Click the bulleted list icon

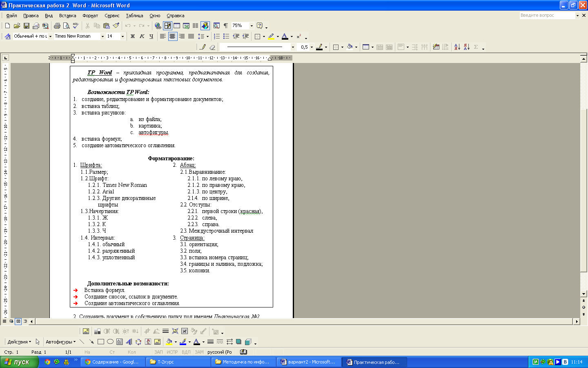coord(226,36)
